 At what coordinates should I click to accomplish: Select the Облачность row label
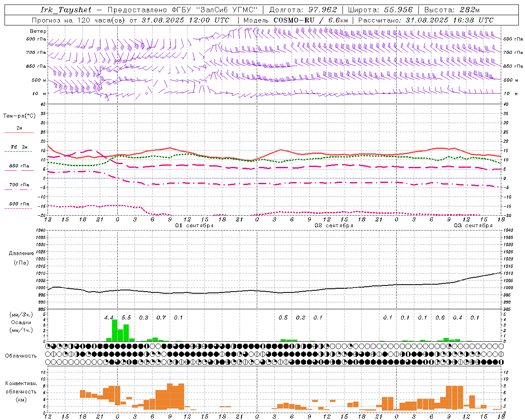pyautogui.click(x=21, y=356)
